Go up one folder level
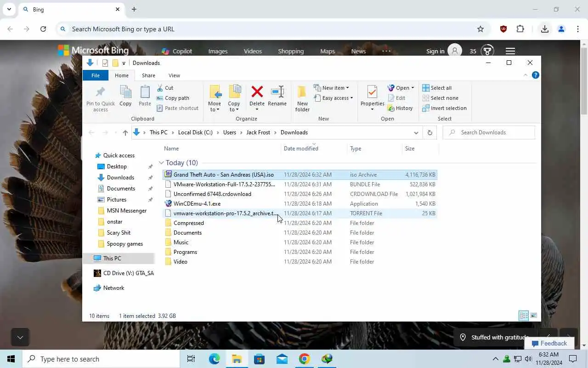The image size is (588, 368). [x=125, y=132]
